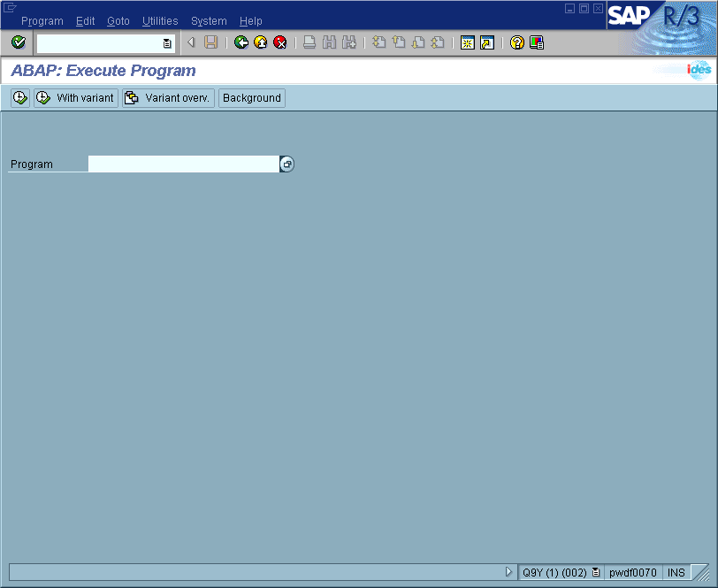Click the green Enter checkmark icon

(19, 42)
